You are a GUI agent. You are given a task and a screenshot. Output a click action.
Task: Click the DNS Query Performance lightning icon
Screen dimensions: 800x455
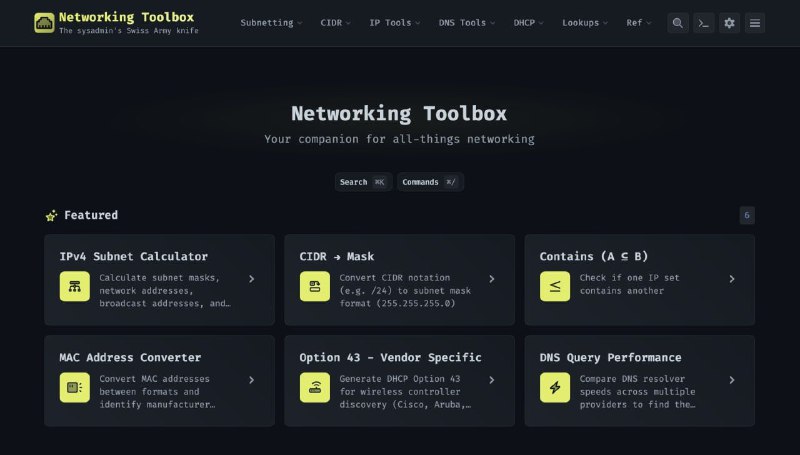coord(554,387)
